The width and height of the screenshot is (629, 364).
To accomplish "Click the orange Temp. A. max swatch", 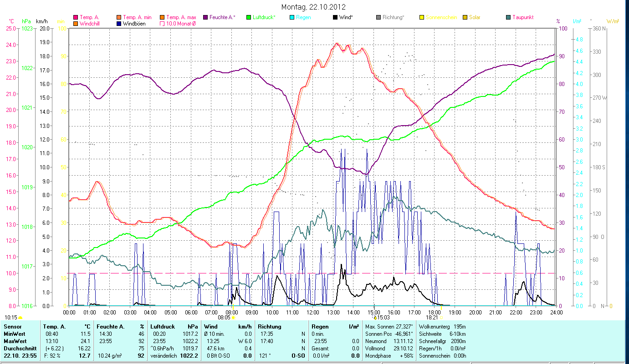I will tap(162, 17).
